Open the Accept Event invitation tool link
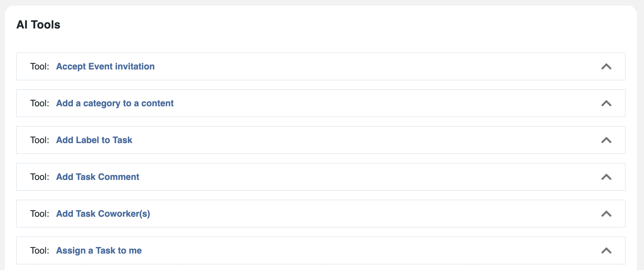The image size is (644, 270). (x=105, y=66)
